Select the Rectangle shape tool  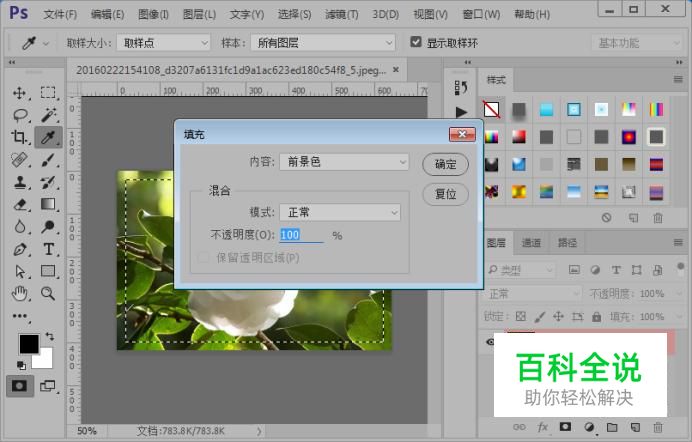pyautogui.click(x=48, y=271)
